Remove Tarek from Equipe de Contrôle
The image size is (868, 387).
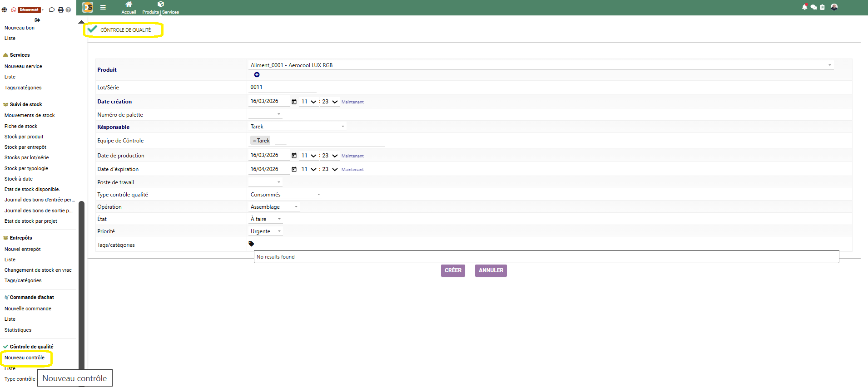(254, 141)
